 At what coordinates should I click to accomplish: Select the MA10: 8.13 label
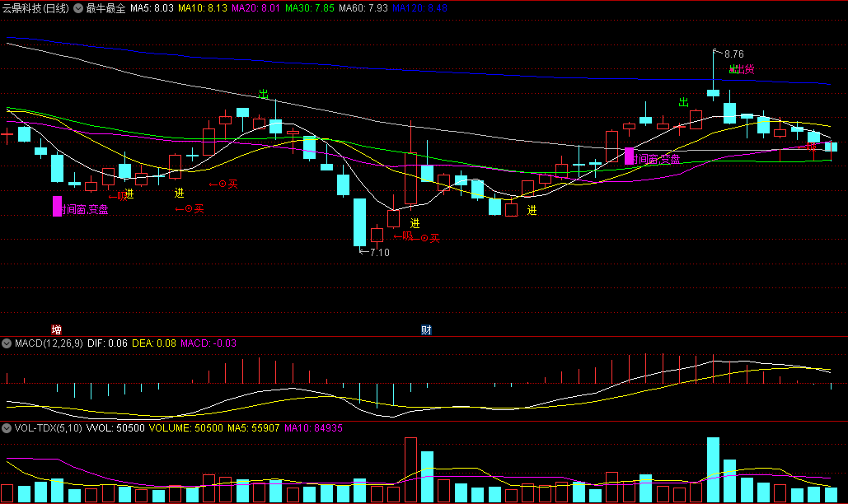[x=202, y=8]
